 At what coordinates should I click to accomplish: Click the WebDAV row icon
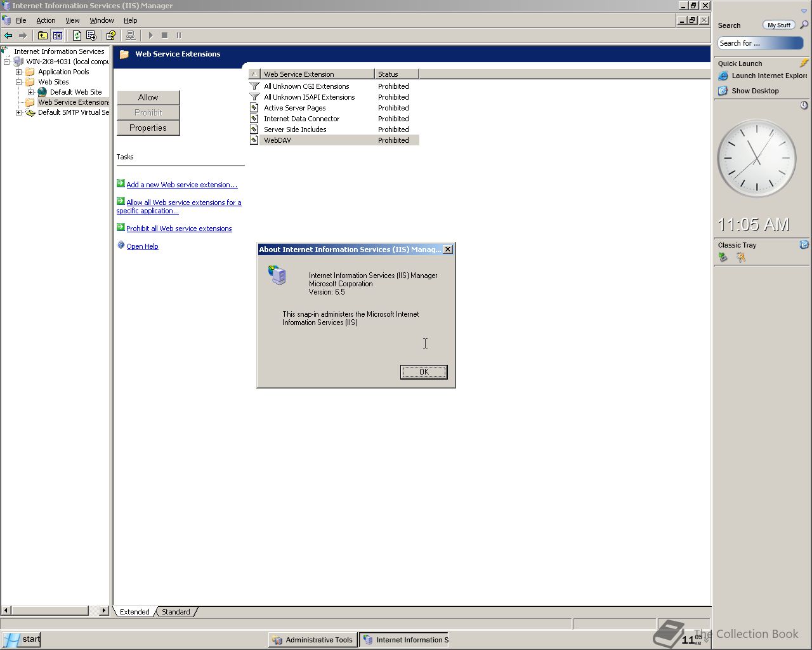click(x=254, y=140)
